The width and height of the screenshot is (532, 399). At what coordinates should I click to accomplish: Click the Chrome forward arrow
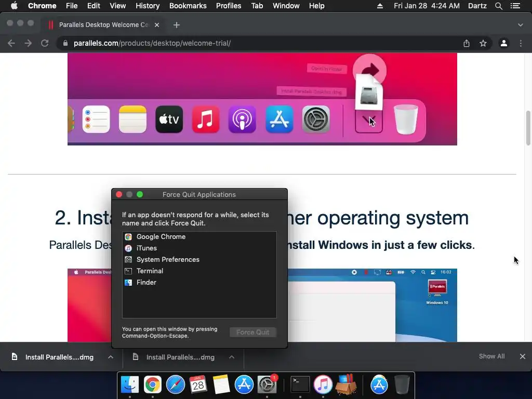(28, 43)
